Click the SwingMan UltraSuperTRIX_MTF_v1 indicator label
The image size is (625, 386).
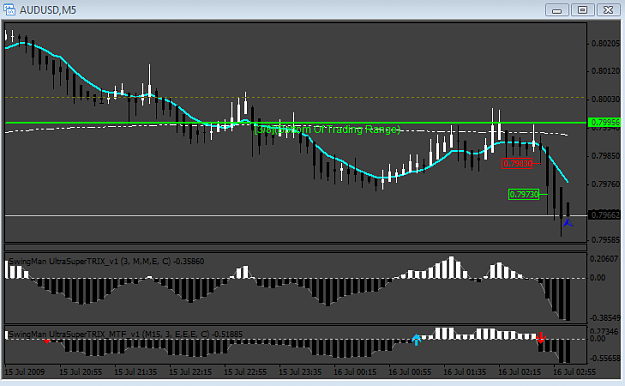126,334
